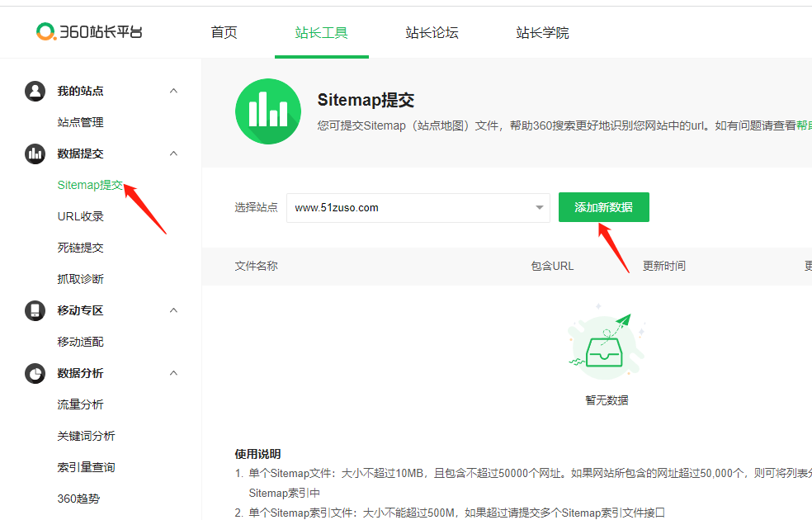Collapse the 我的站点 section chevron
Screen dimensions: 812x520
(173, 91)
